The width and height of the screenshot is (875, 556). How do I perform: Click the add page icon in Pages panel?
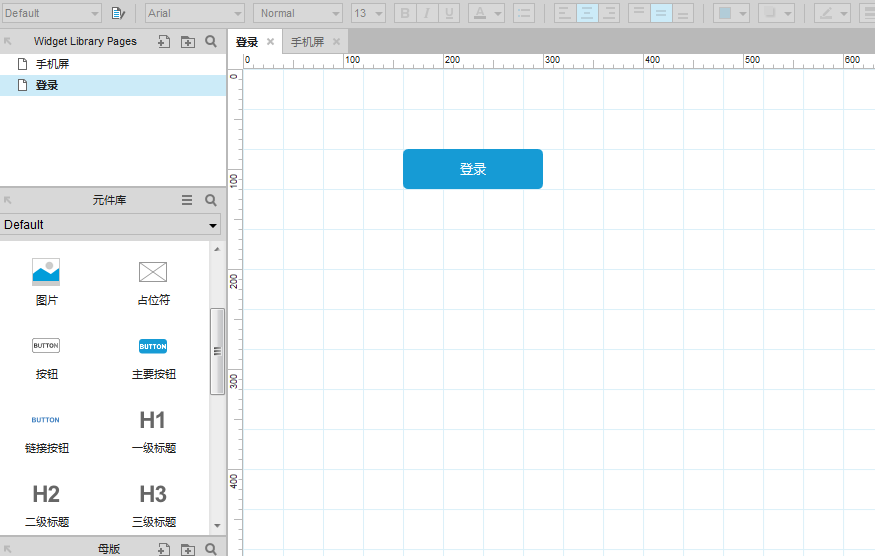coord(163,42)
